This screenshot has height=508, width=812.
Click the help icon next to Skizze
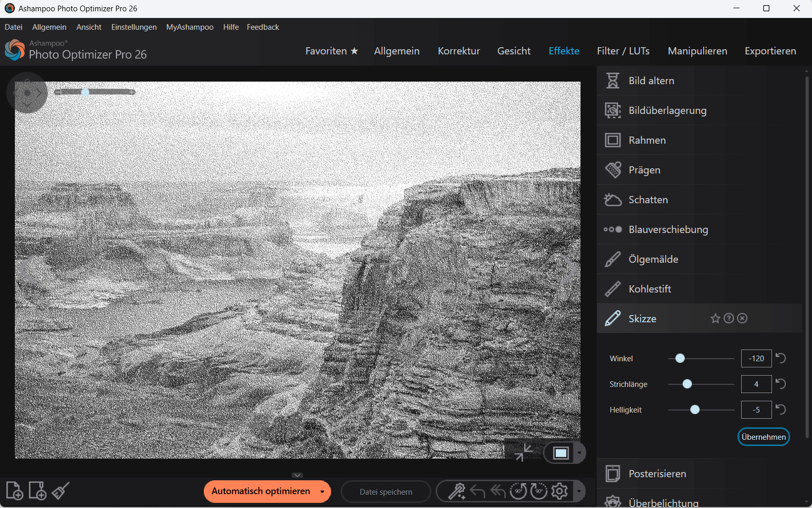pyautogui.click(x=729, y=319)
